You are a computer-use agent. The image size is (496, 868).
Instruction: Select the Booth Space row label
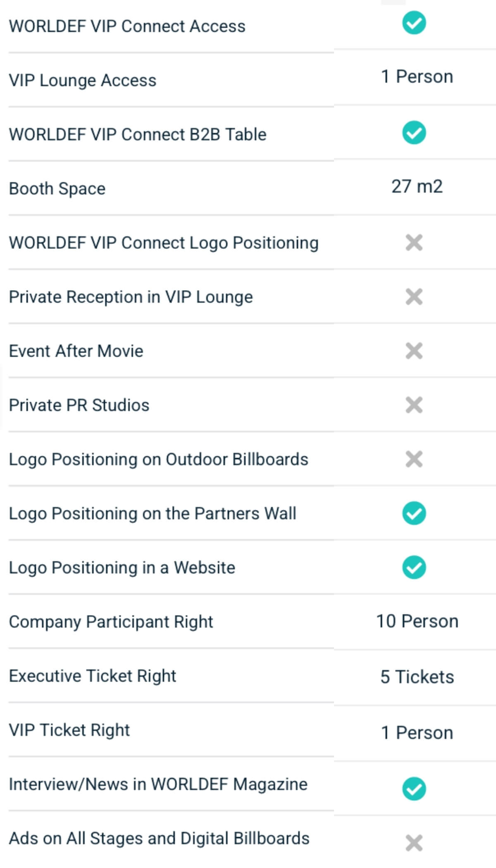pos(57,188)
